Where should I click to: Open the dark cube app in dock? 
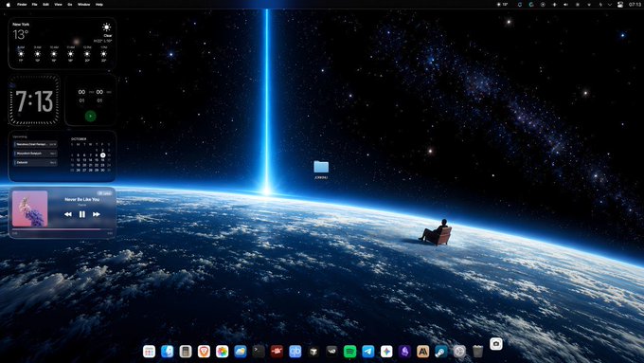tap(313, 352)
